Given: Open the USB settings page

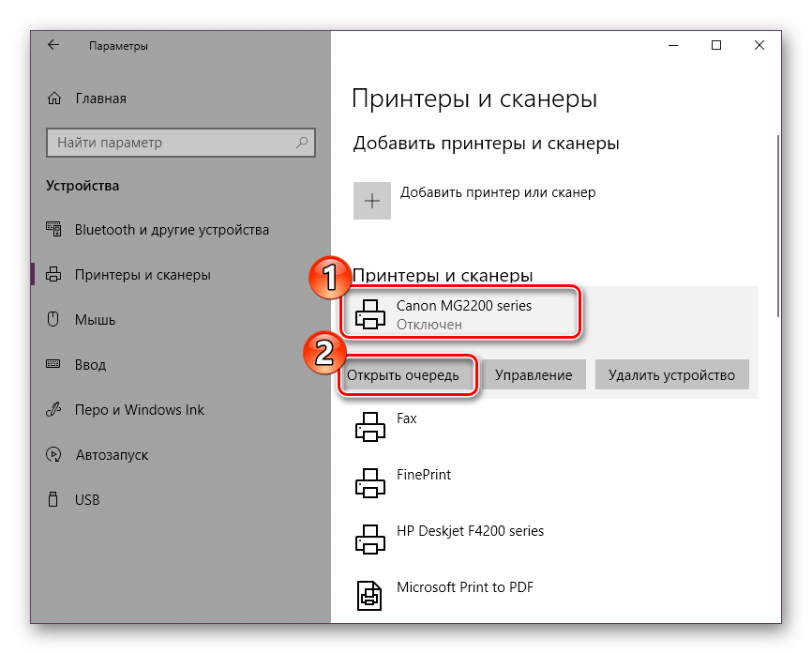Looking at the screenshot, I should pos(87,500).
